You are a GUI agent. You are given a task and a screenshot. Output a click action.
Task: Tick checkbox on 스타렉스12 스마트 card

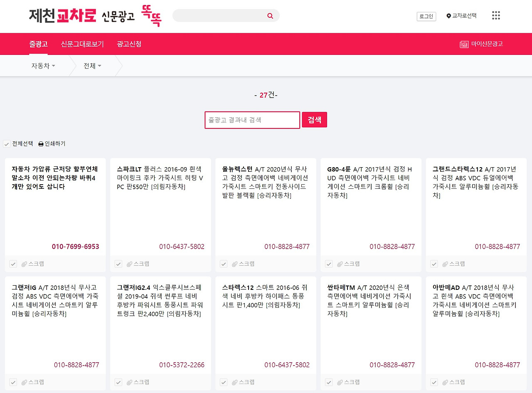tap(224, 382)
